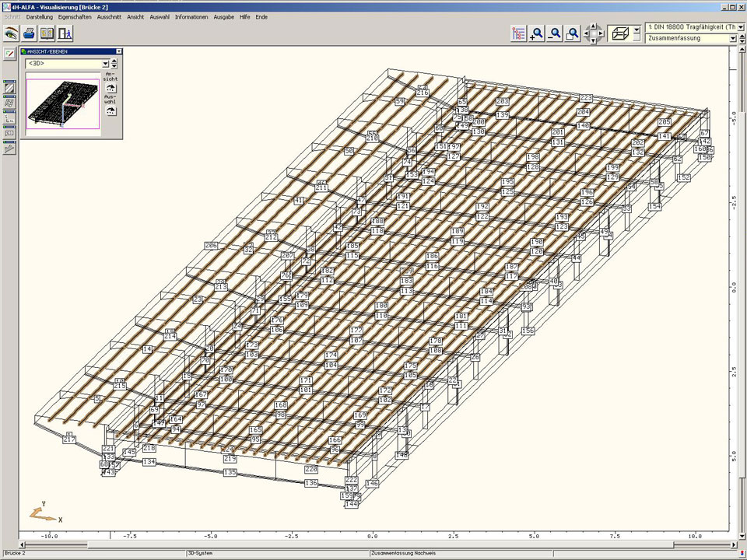This screenshot has height=560, width=747.
Task: Toggle the number label display button in sidebar
Action: (9, 133)
